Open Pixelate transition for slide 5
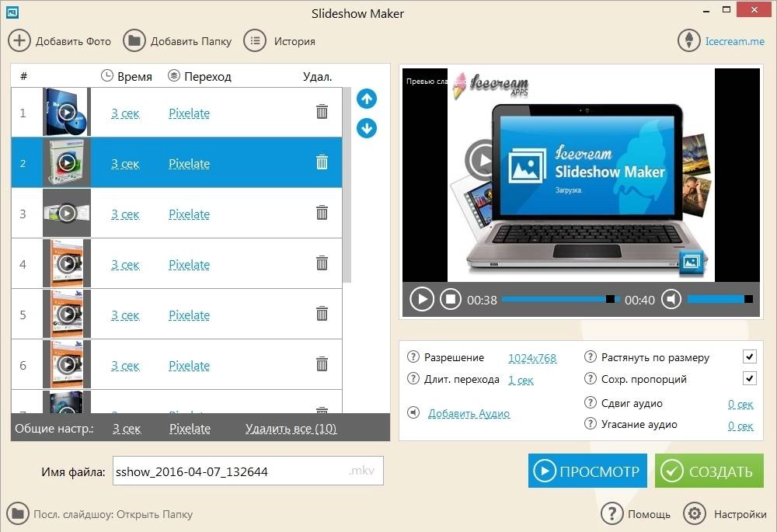 (190, 315)
